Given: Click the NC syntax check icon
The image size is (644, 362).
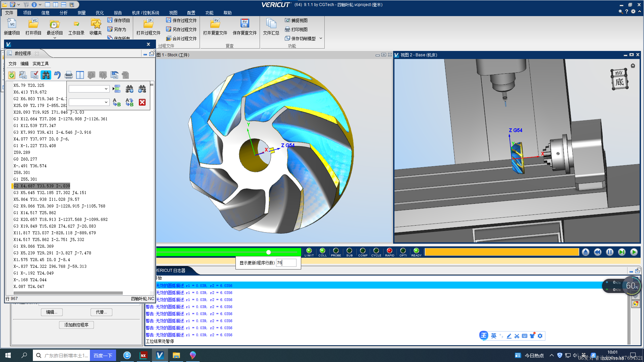Looking at the screenshot, I should (35, 75).
